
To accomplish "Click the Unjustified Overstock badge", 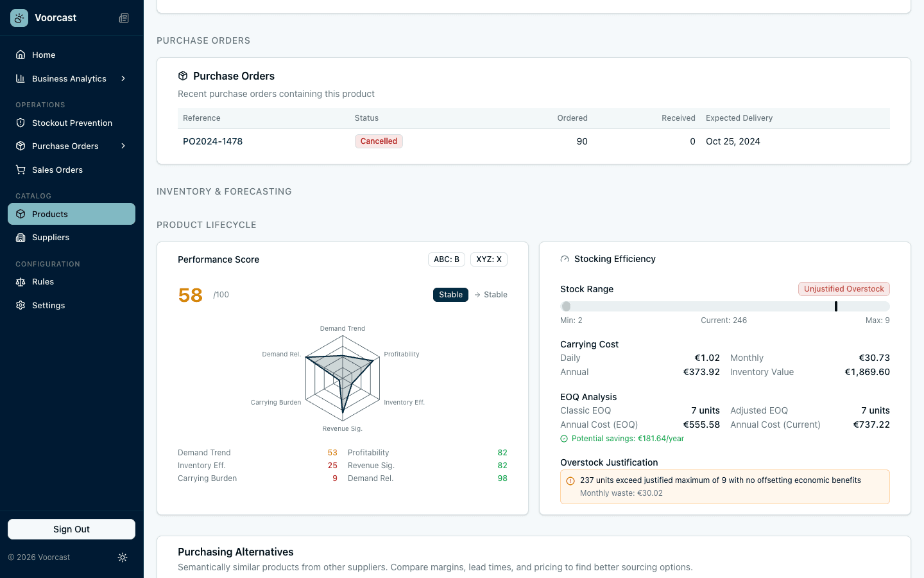I will click(843, 289).
